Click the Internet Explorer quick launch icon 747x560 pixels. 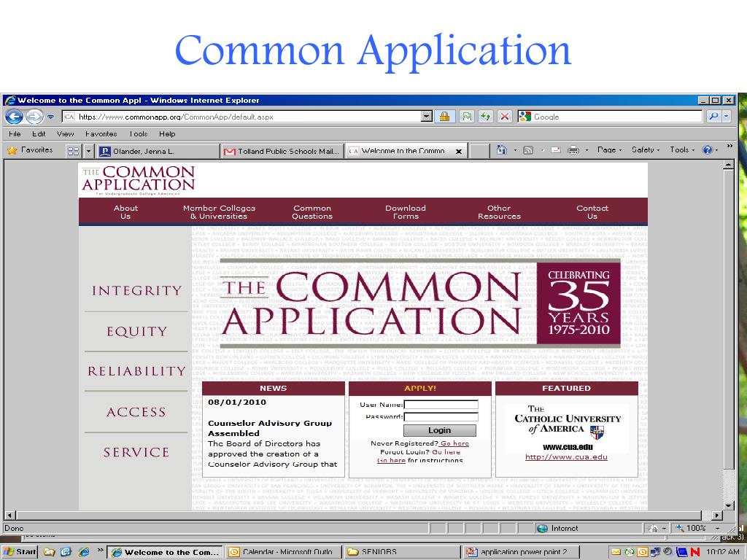[x=84, y=552]
